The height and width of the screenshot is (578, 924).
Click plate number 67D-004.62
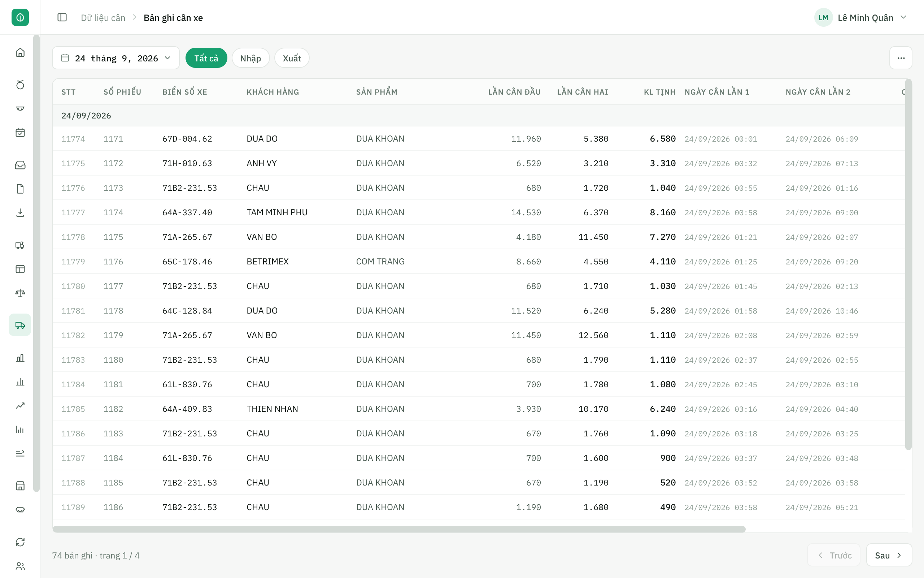pyautogui.click(x=187, y=139)
